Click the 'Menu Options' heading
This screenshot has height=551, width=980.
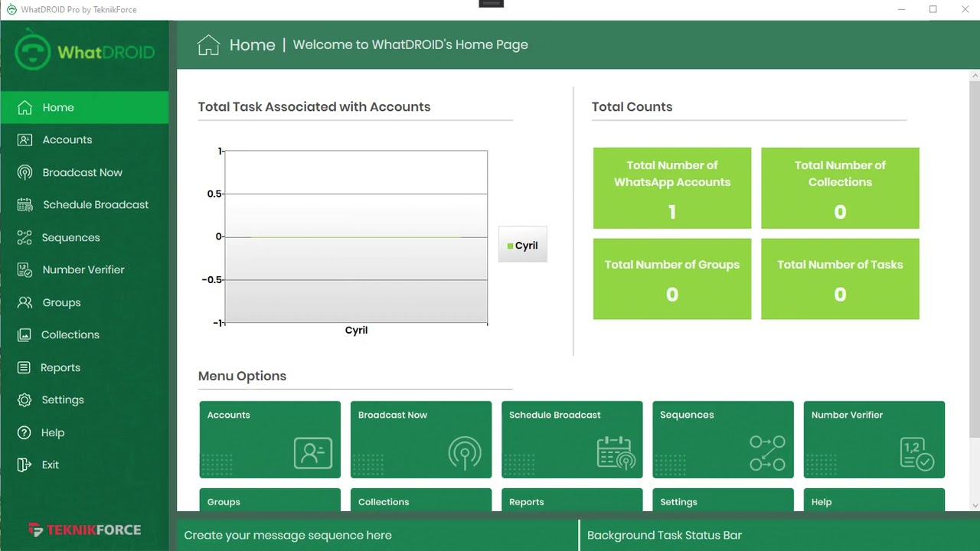pos(242,377)
